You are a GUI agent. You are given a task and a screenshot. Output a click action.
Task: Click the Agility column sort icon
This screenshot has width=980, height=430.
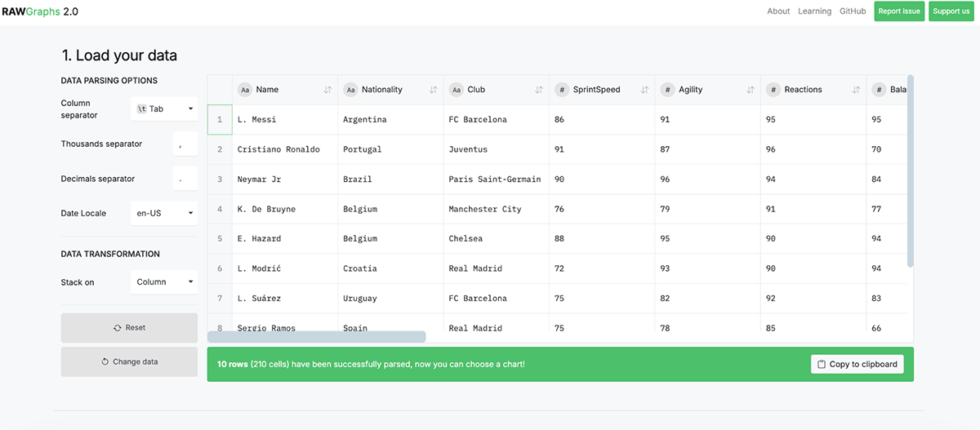click(750, 90)
